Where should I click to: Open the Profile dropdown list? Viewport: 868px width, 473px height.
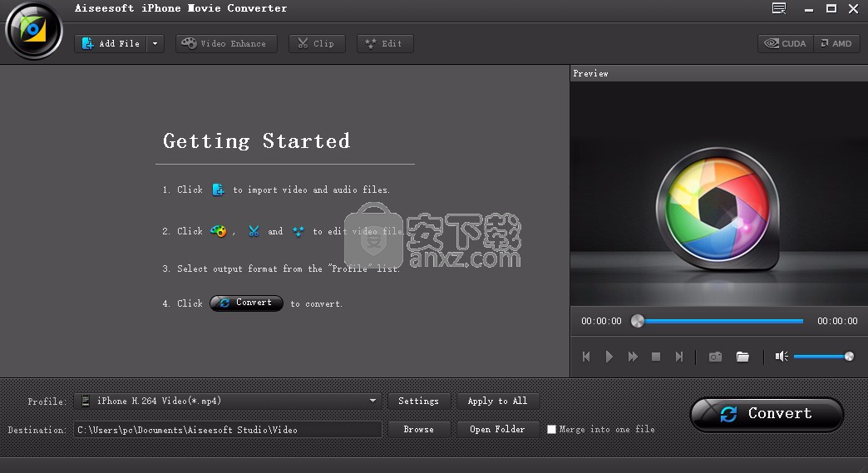pos(228,401)
